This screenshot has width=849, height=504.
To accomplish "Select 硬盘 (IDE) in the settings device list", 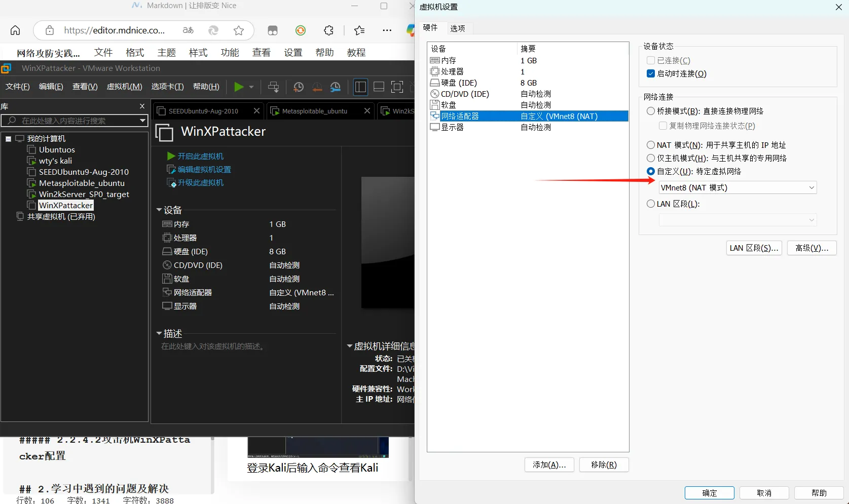I will click(528, 83).
